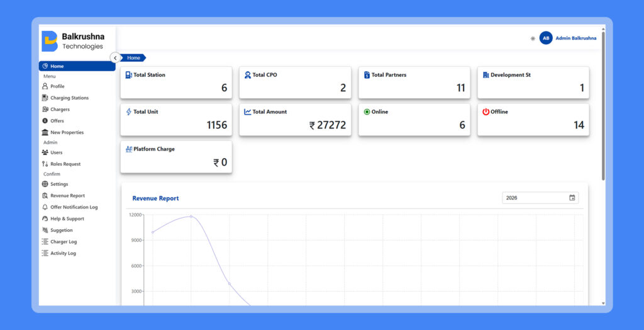Click the Charger Log list icon

tap(45, 242)
